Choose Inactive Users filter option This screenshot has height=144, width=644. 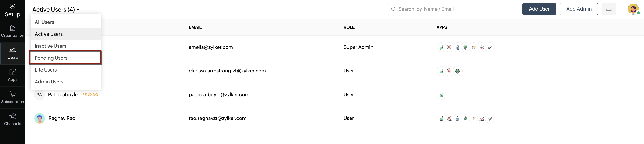click(51, 46)
